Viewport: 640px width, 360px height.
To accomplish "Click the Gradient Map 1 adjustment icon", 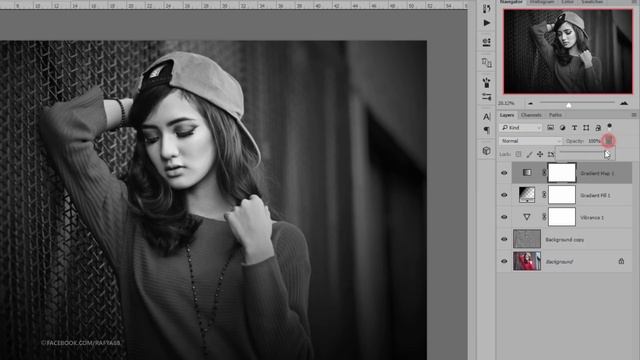I will click(527, 173).
